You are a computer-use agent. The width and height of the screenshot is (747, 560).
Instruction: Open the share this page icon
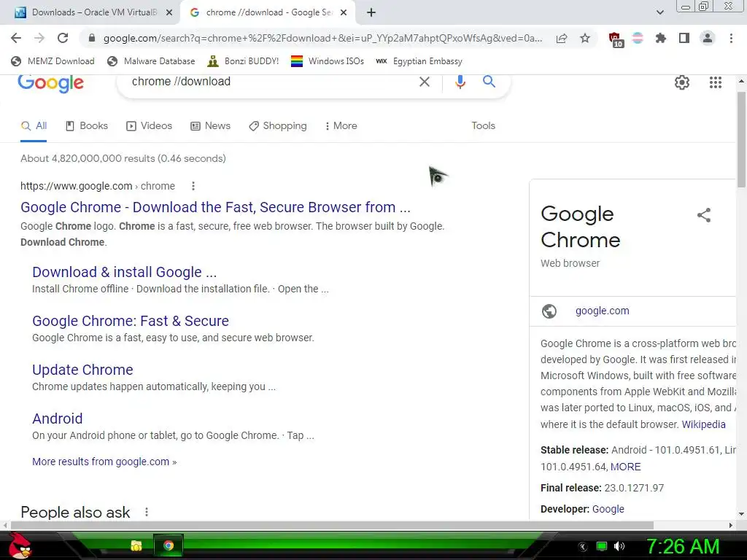coord(562,38)
